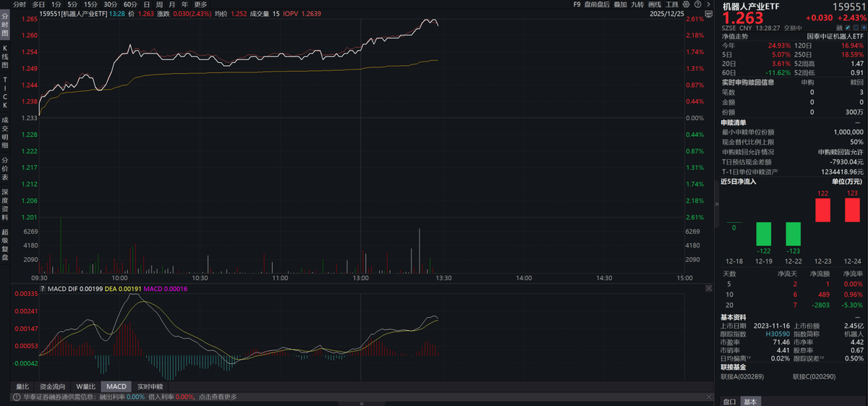Click the monitor icon below toolbar arrow

pos(707,15)
